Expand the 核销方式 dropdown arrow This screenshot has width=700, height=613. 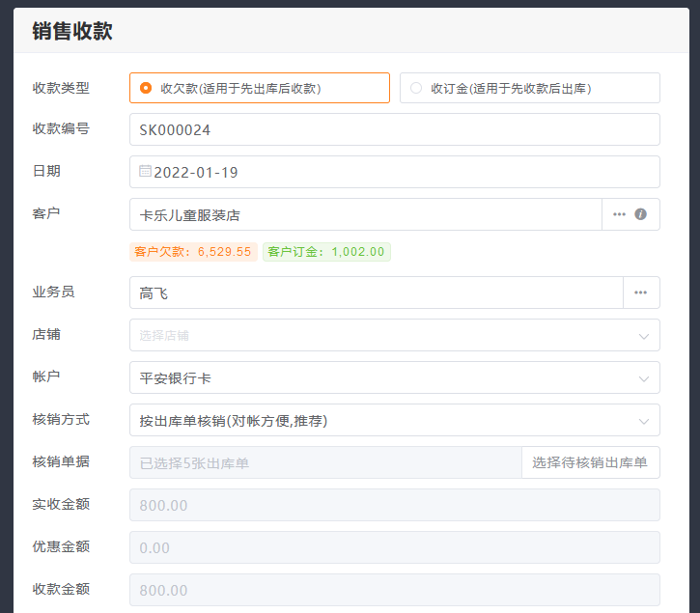pos(643,421)
